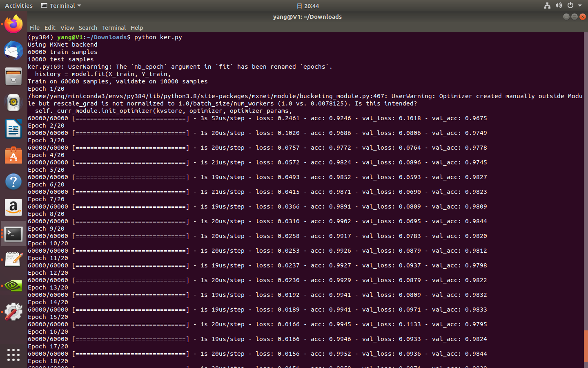Open NVIDIA settings from the dock
This screenshot has height=368, width=588.
pyautogui.click(x=13, y=286)
